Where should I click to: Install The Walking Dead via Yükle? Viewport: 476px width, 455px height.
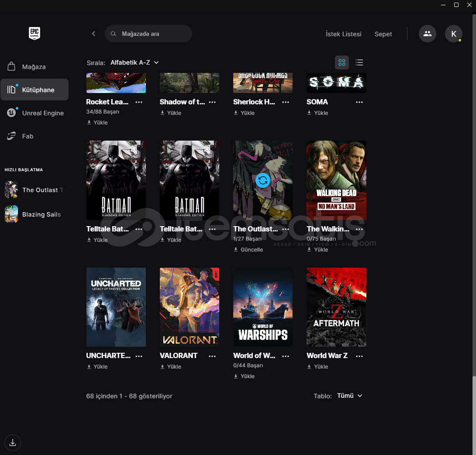(x=318, y=249)
